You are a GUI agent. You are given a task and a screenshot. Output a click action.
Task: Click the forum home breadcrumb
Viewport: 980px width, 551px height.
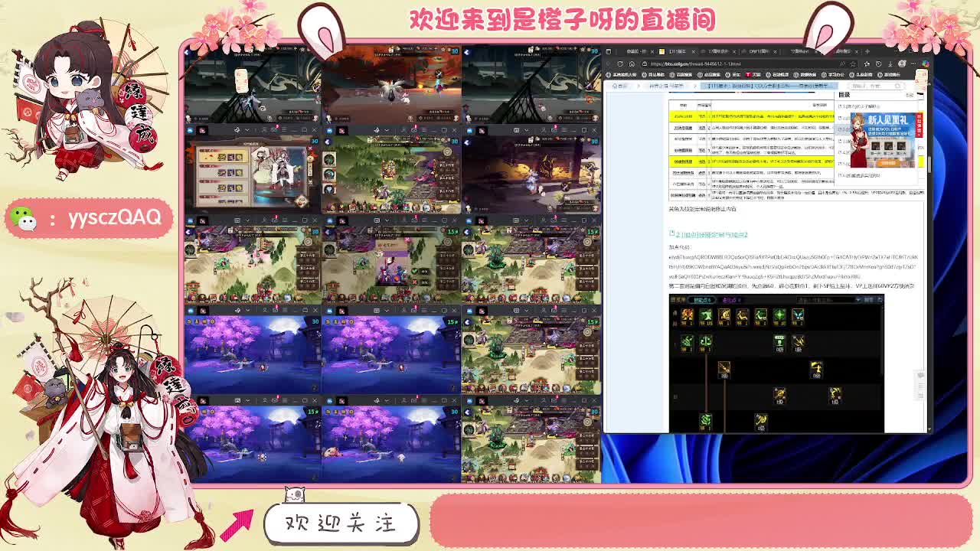pos(619,86)
